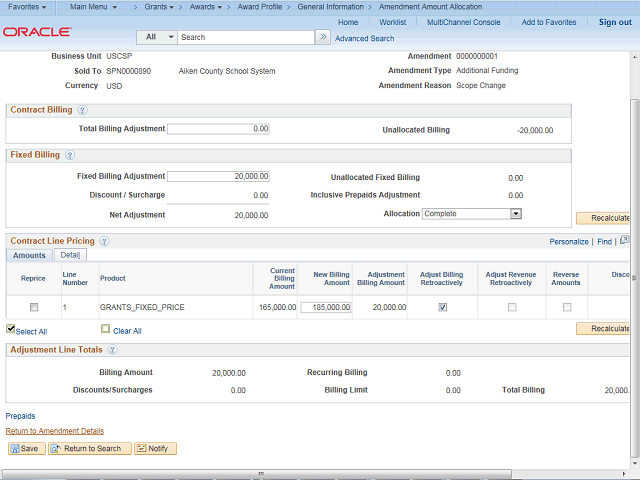Click Contract Line Pricing help icon
Viewport: 640px width, 480px height.
point(104,241)
